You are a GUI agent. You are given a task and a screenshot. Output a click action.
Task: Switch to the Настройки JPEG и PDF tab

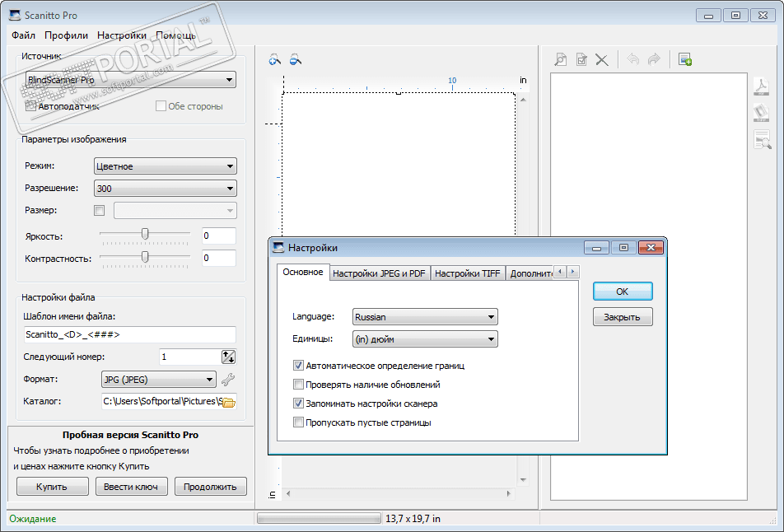point(379,274)
